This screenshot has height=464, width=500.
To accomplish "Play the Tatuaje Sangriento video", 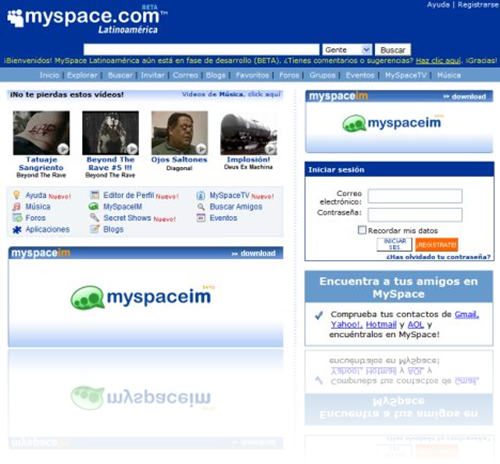I will click(63, 148).
